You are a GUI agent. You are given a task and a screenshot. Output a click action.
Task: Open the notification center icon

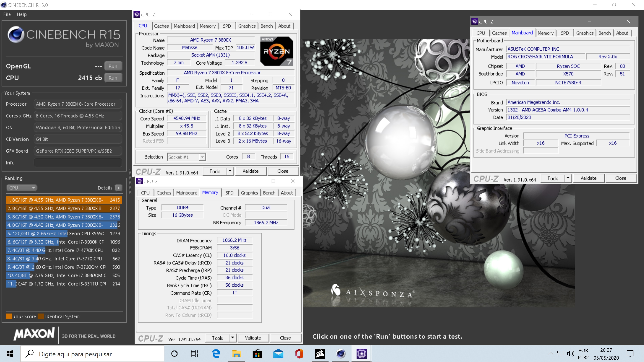click(630, 354)
